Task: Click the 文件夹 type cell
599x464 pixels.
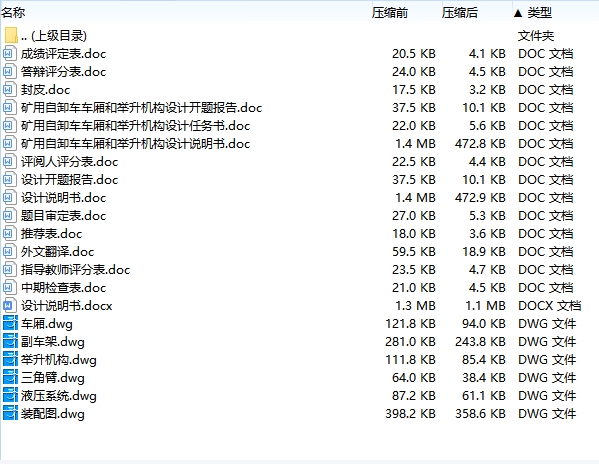Action: pyautogui.click(x=536, y=36)
